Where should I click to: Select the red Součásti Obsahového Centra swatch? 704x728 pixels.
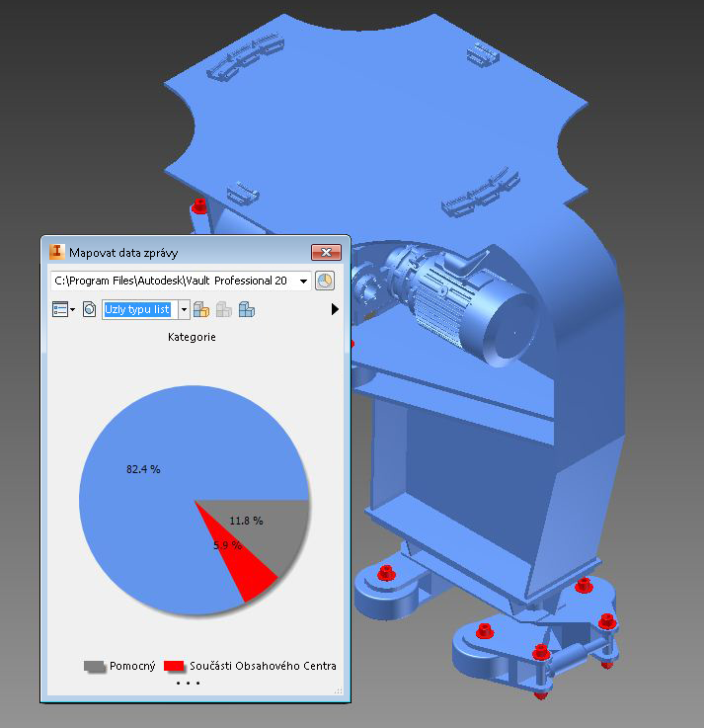click(174, 666)
